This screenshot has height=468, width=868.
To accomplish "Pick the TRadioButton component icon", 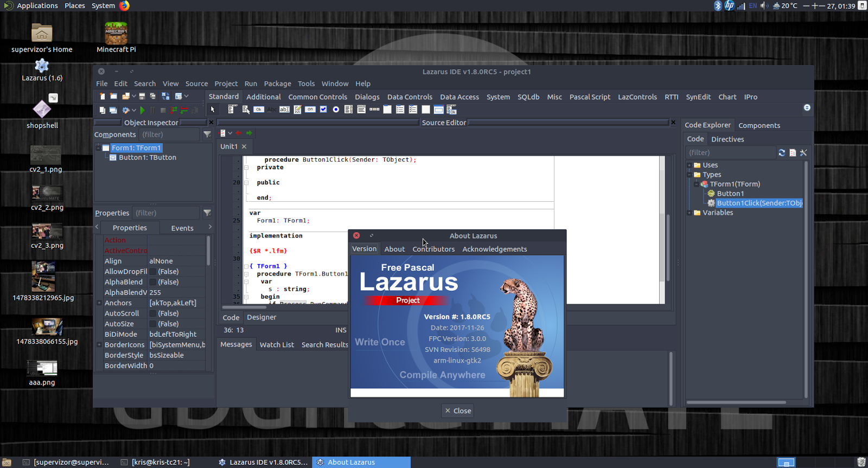I will [336, 110].
